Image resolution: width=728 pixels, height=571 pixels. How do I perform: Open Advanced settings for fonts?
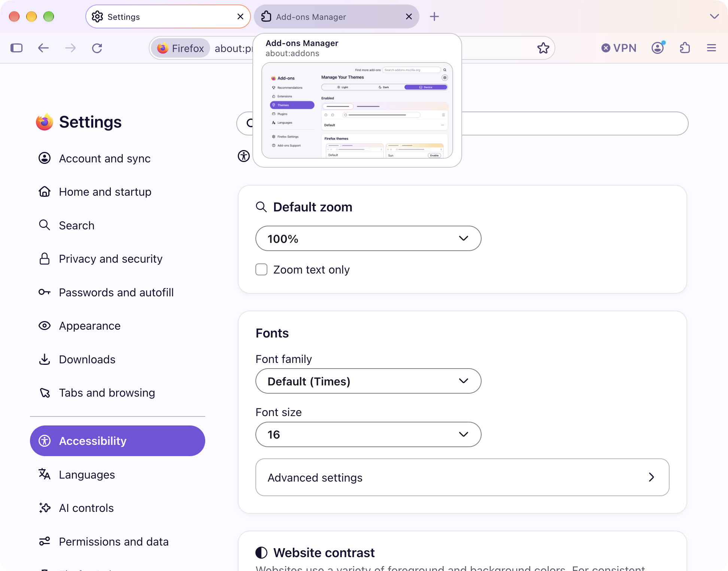pyautogui.click(x=462, y=477)
